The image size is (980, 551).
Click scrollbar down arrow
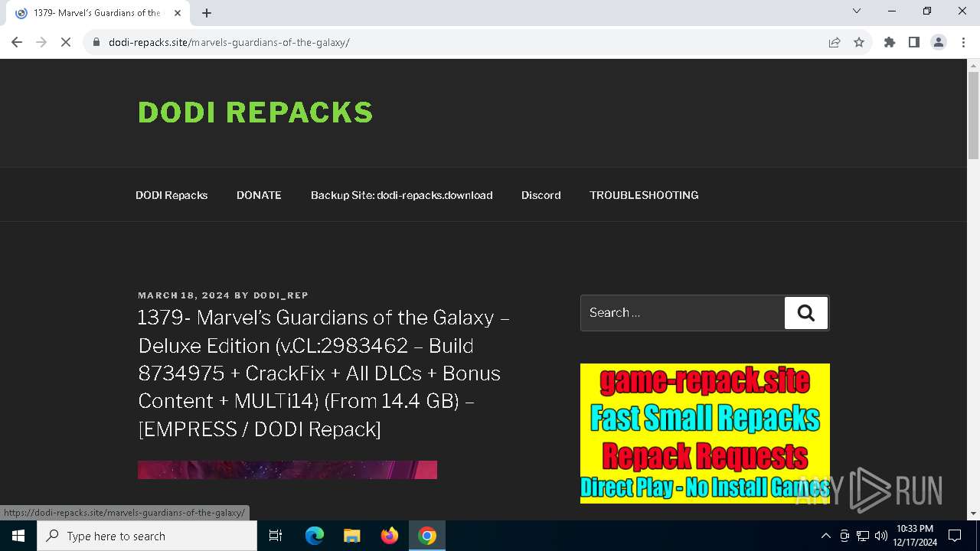pos(973,514)
